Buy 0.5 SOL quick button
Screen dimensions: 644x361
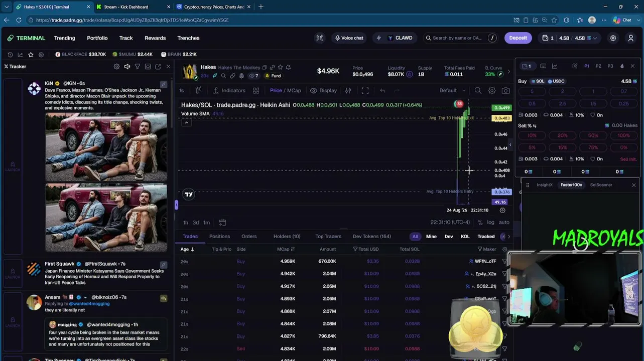[532, 104]
